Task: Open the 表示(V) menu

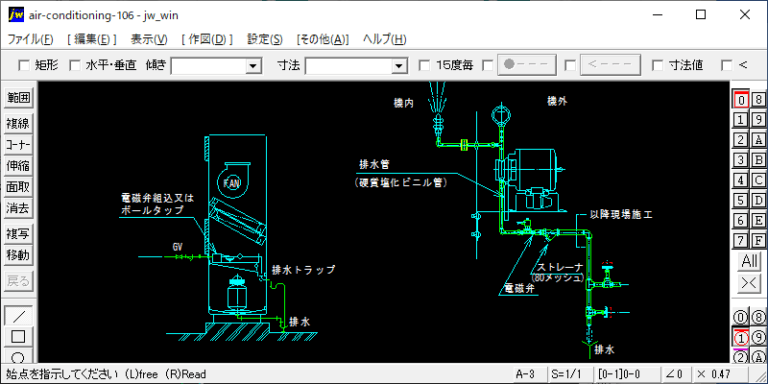Action: tap(149, 40)
